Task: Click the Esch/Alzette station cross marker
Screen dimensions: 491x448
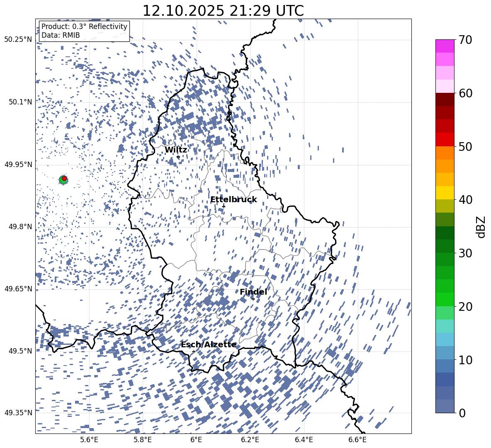Action: coord(194,351)
